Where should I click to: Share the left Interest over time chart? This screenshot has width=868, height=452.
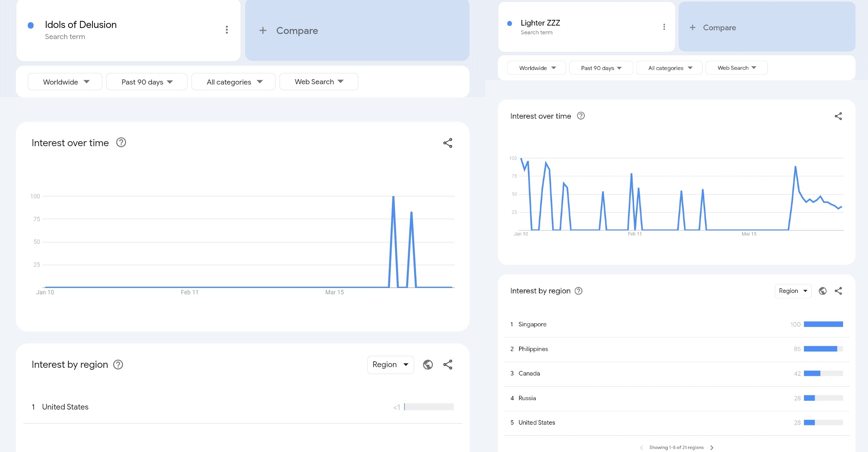447,143
